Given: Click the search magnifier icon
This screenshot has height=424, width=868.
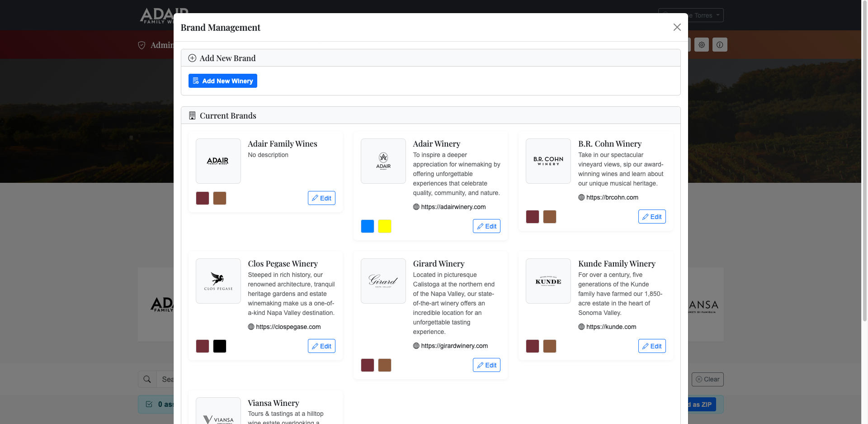Looking at the screenshot, I should click(147, 379).
